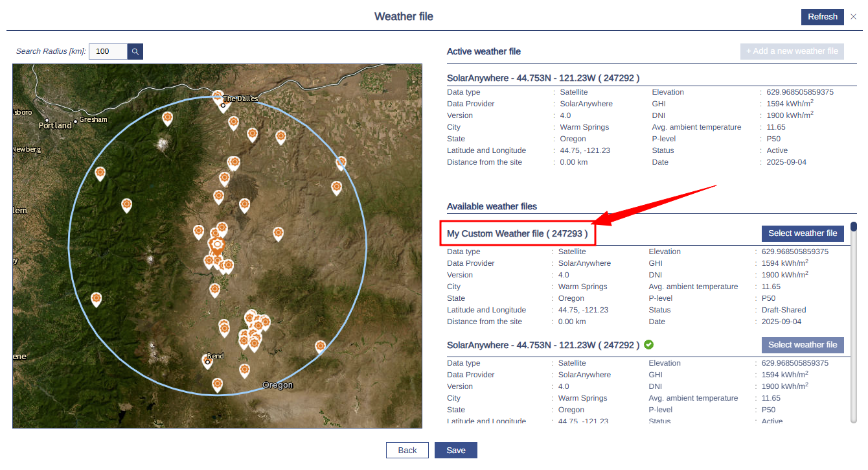Screen dimensions: 868x470
Task: Select weather file for available SolarAnywhere 247292
Action: tap(803, 345)
